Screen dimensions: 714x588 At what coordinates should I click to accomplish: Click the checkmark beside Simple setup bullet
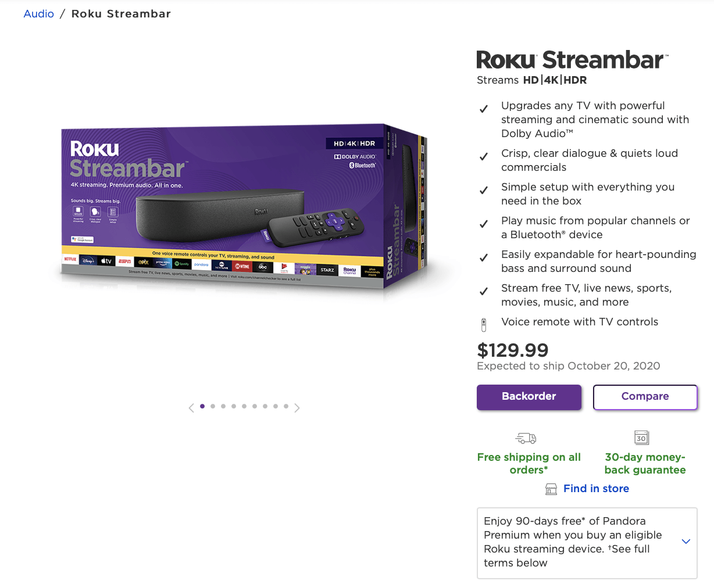pyautogui.click(x=483, y=190)
